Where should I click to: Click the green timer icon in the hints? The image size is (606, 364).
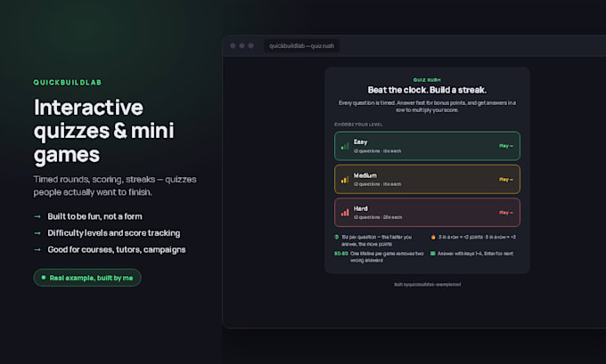(337, 237)
